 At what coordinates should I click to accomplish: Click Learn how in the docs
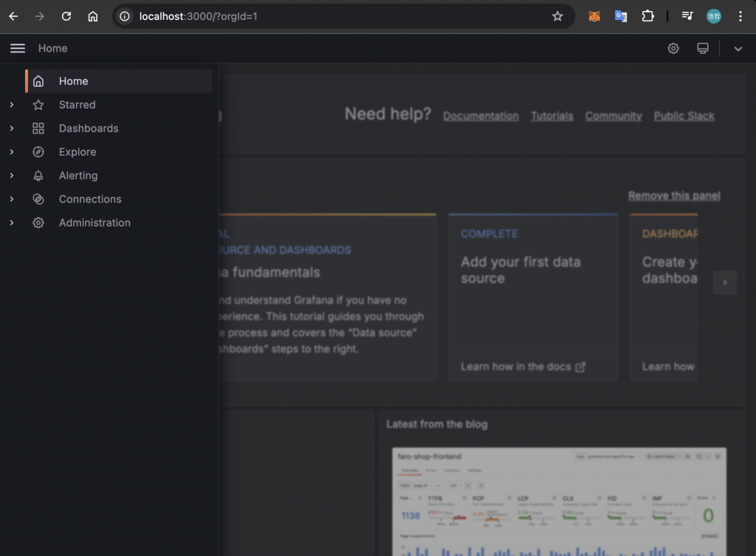(x=523, y=367)
